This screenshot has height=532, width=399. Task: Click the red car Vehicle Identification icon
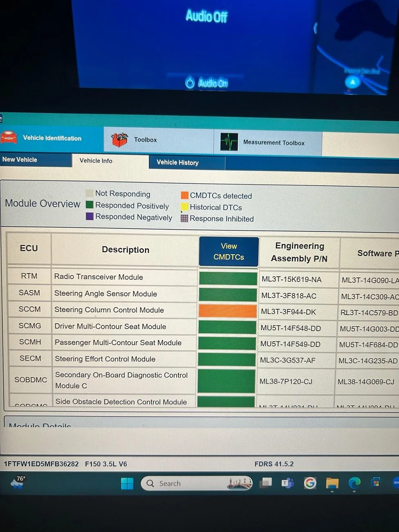(9, 138)
